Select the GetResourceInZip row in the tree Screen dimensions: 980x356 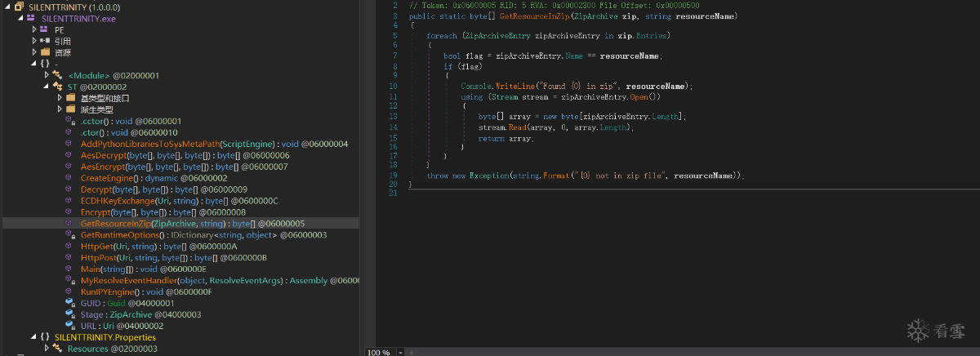(181, 224)
